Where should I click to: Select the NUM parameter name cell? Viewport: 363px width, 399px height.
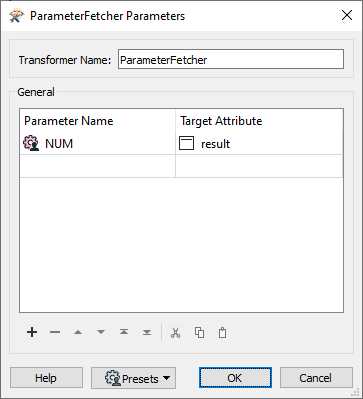(x=97, y=144)
